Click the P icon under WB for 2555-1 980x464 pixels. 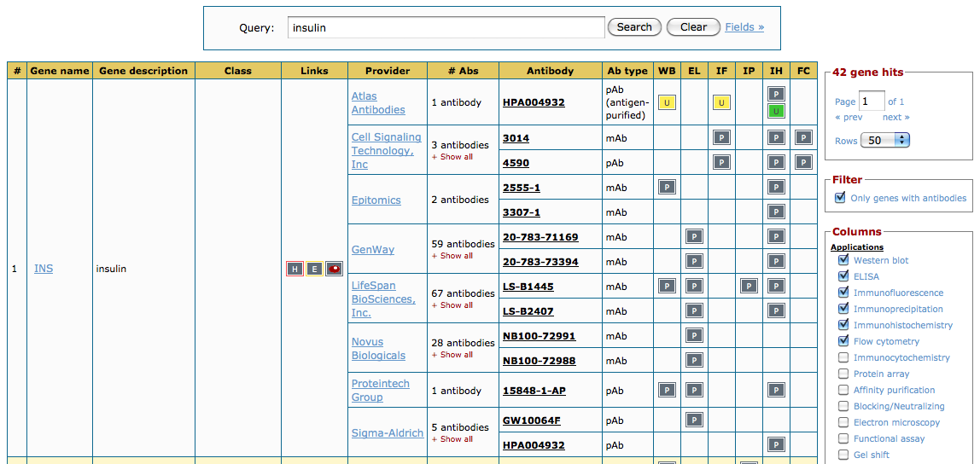point(667,187)
